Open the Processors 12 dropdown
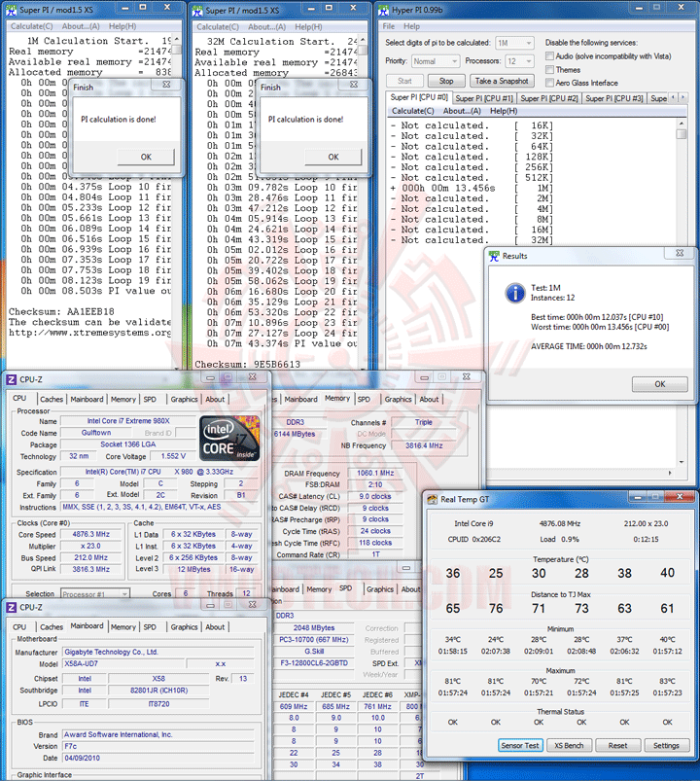 519,61
